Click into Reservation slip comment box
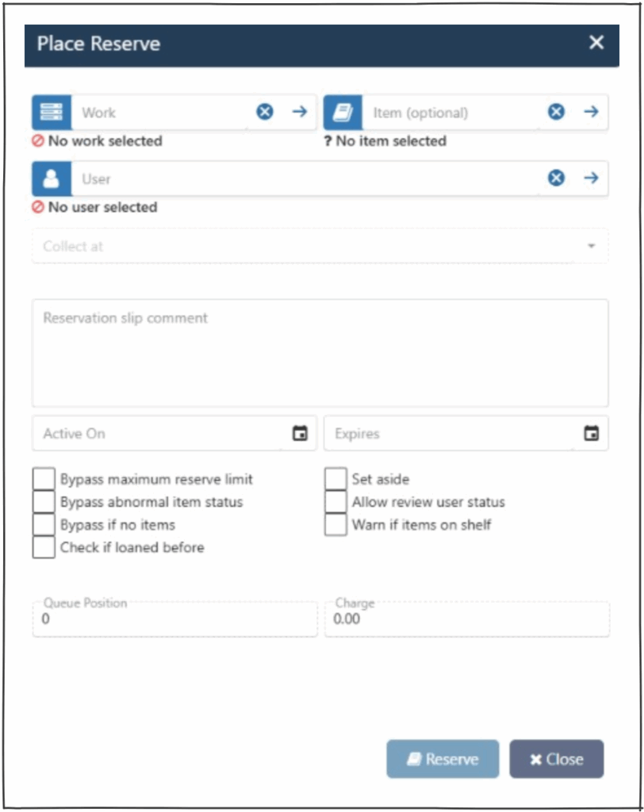The height and width of the screenshot is (812, 644). tap(320, 353)
